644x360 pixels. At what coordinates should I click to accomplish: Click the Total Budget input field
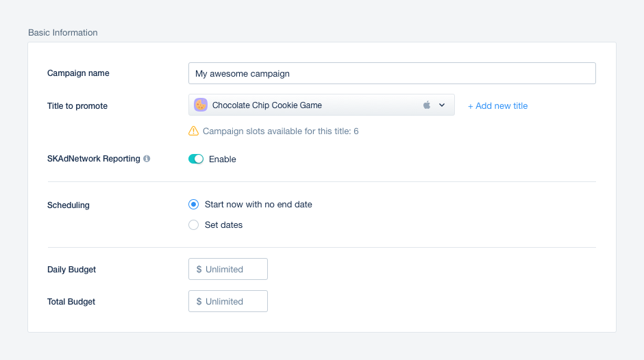pos(228,301)
